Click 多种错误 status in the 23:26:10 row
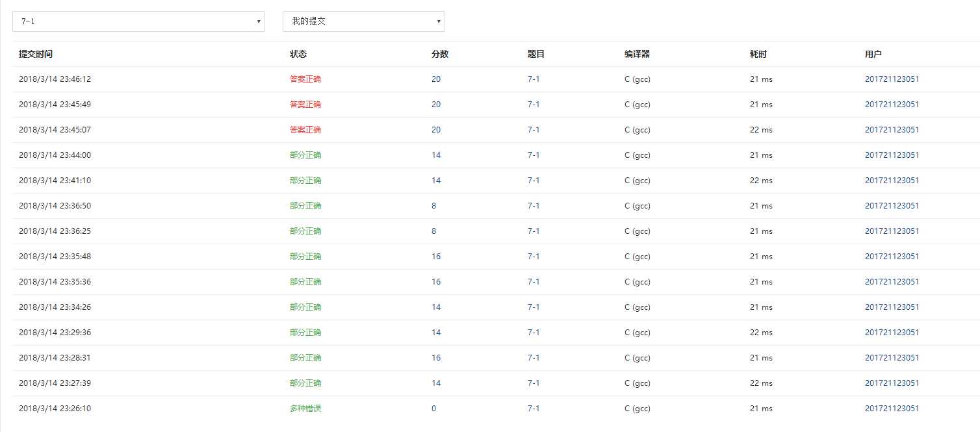 tap(305, 409)
